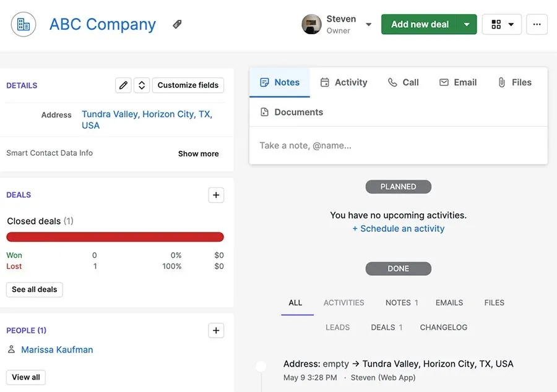Click the ABC Company logo icon

[23, 24]
